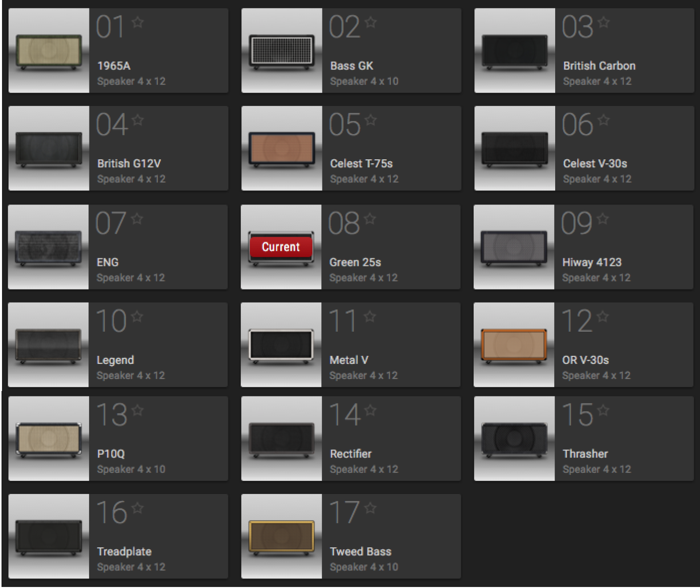The height and width of the screenshot is (588, 700).
Task: Select the Celest T-75s cabinet image
Action: [x=282, y=148]
